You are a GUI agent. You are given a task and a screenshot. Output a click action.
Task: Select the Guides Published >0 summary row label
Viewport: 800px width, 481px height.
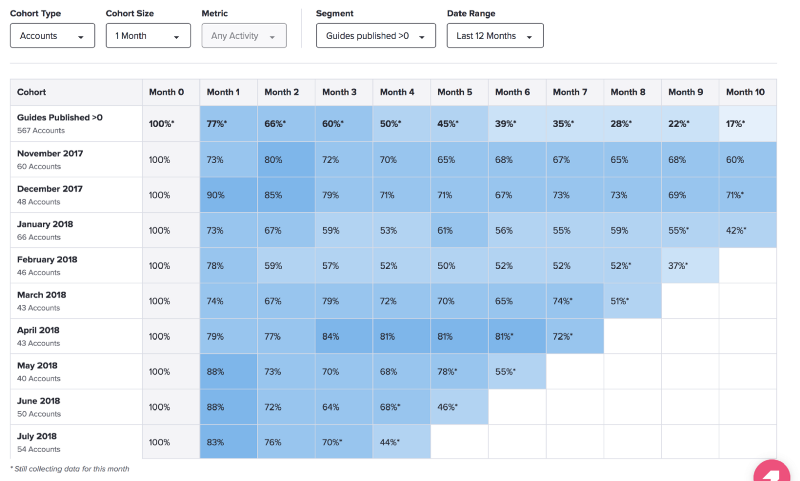[x=76, y=123]
